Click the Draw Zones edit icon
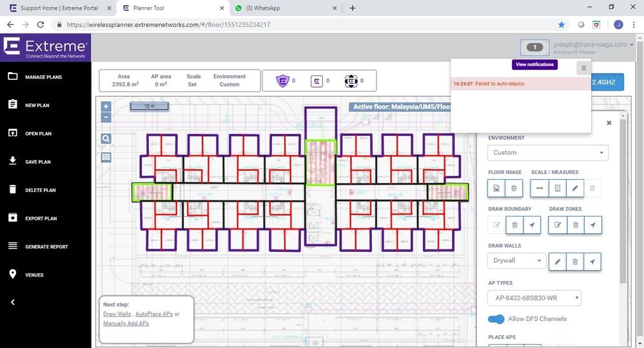 click(558, 225)
